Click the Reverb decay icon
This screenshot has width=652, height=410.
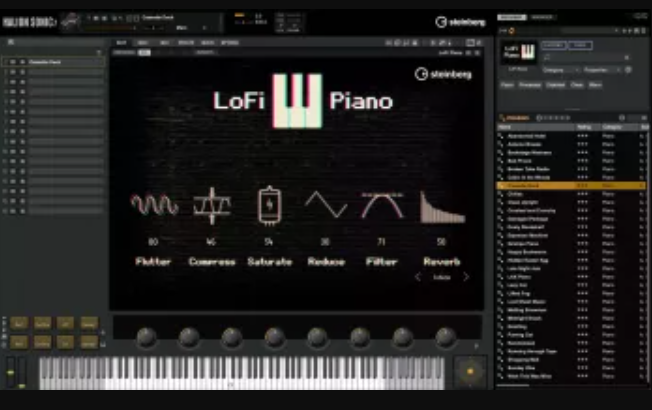tap(442, 207)
